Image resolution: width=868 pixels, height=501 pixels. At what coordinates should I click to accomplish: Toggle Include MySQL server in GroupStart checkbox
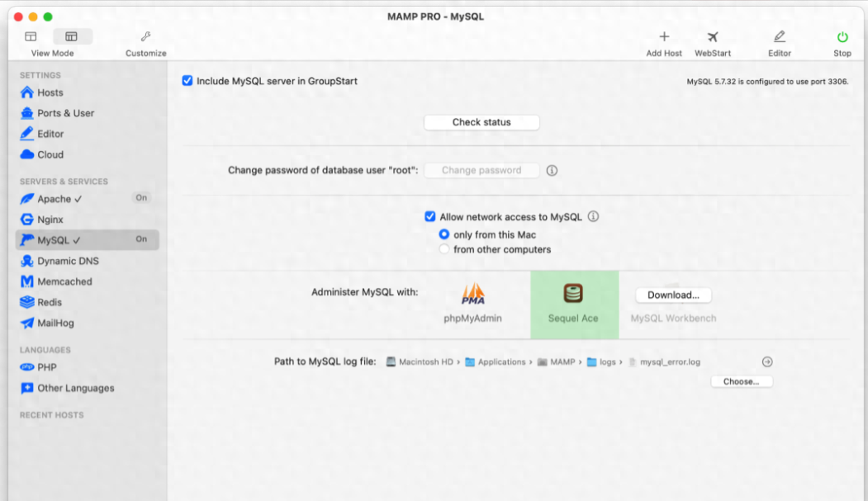pos(187,81)
